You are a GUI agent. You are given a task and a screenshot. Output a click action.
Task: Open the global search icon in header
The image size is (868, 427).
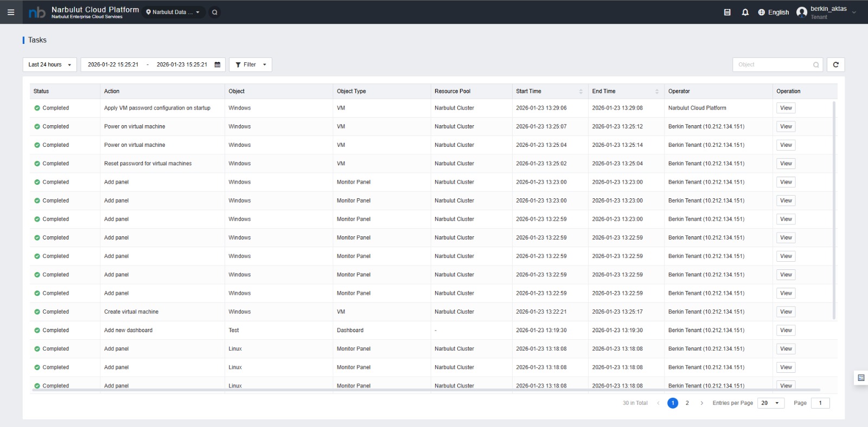pyautogui.click(x=215, y=12)
